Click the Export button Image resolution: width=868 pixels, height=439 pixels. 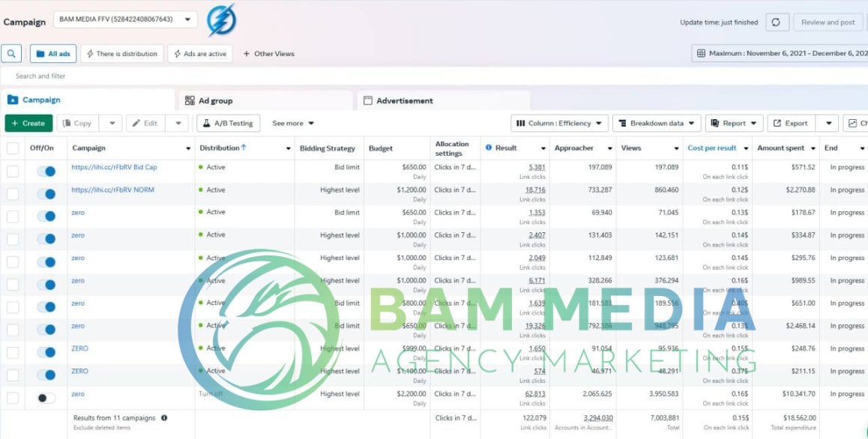(791, 124)
